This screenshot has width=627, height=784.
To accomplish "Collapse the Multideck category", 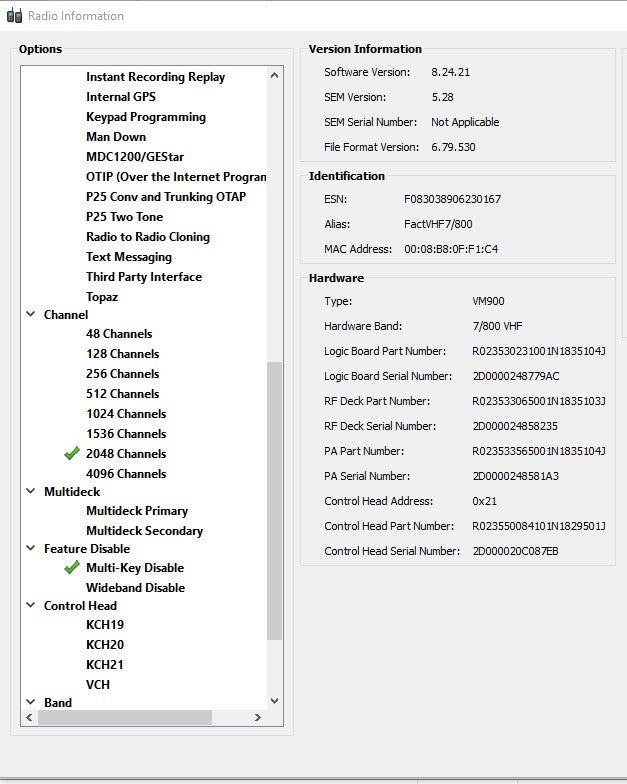I will click(x=30, y=491).
